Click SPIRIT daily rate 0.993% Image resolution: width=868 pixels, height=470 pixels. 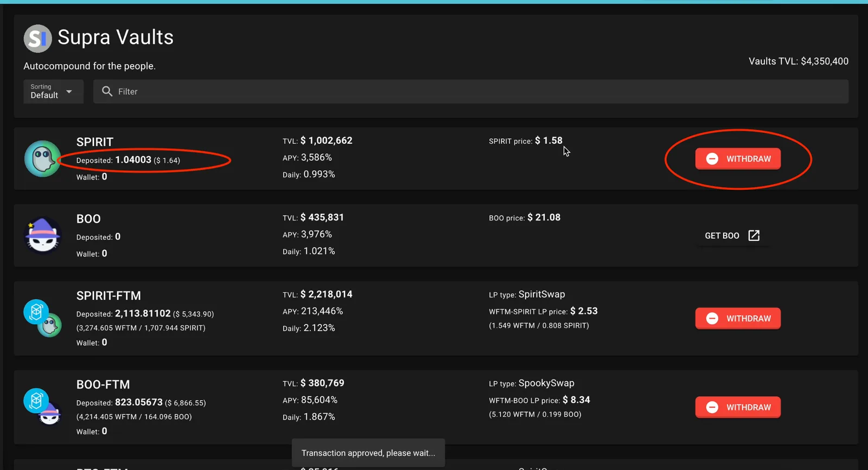click(x=319, y=175)
